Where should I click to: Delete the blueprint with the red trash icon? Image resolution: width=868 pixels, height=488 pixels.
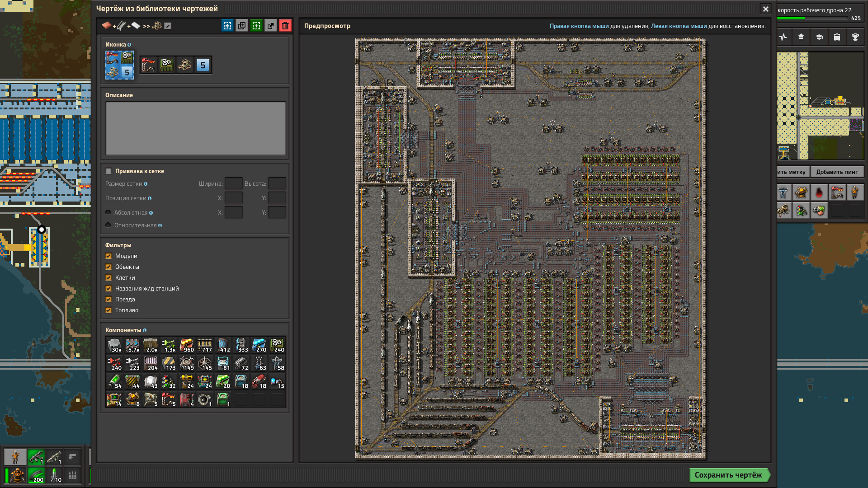tap(285, 26)
